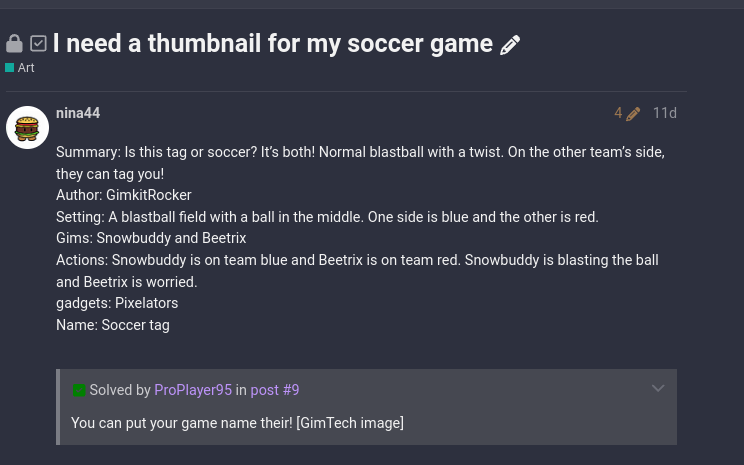Jump to post #9 link
Viewport: 744px width, 465px height.
(275, 390)
